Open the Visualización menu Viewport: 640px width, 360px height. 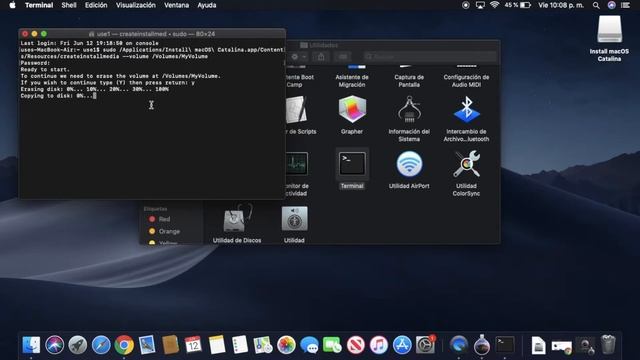(136, 5)
